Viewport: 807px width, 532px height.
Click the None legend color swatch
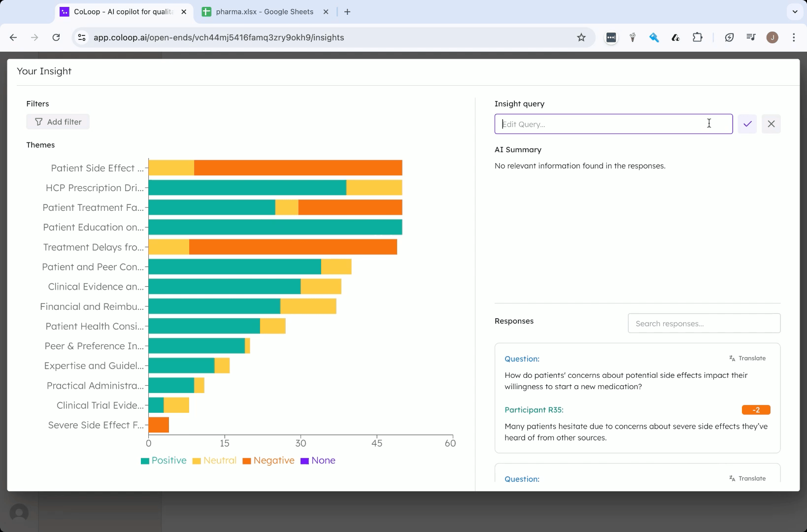304,461
